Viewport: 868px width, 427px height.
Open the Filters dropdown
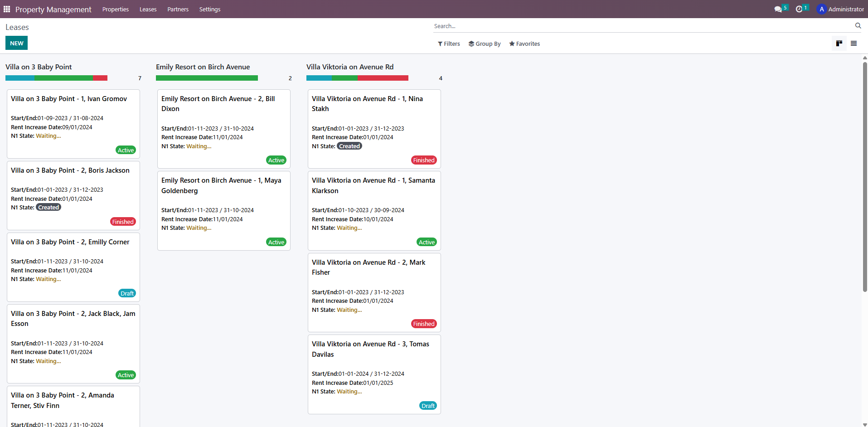[449, 44]
